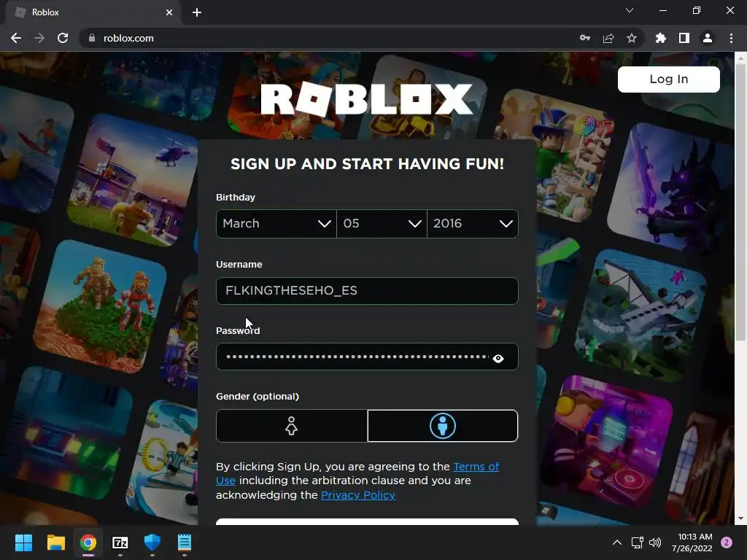Open Windows Security shield in taskbar
The width and height of the screenshot is (747, 560).
click(152, 542)
